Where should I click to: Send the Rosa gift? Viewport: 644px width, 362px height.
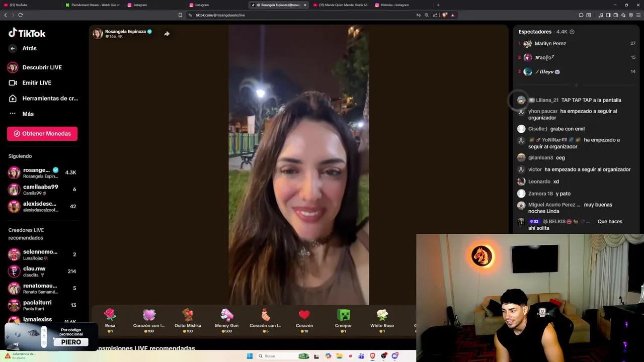tap(110, 321)
